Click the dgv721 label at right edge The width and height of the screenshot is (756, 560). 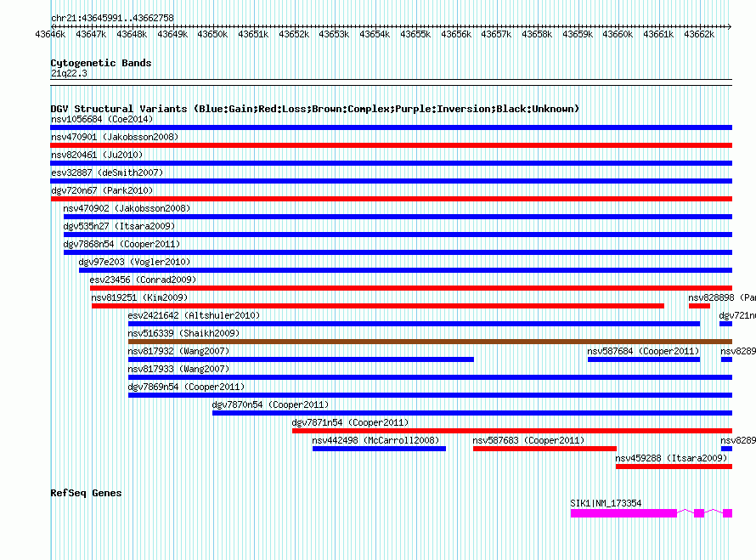tap(737, 315)
